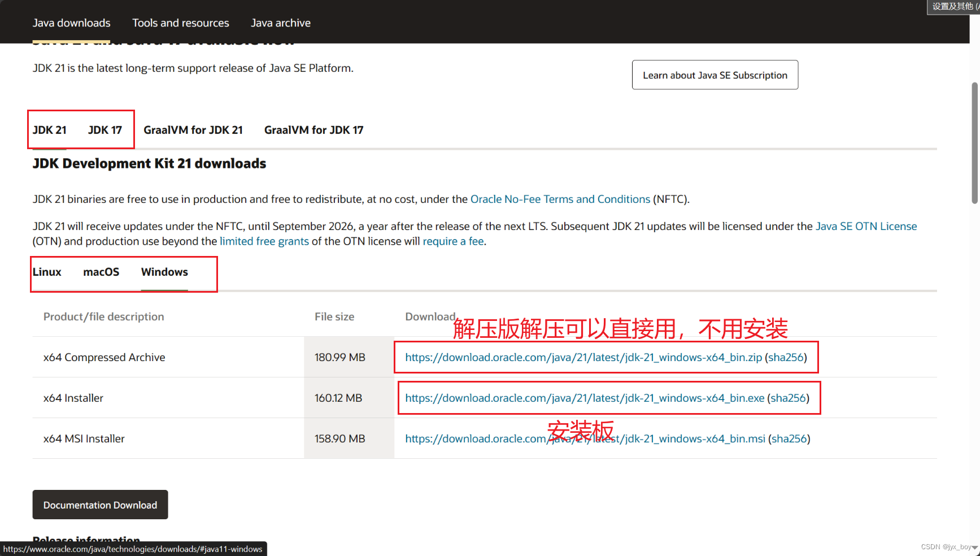View sha256 for the zip archive
The width and height of the screenshot is (980, 556).
pos(786,358)
